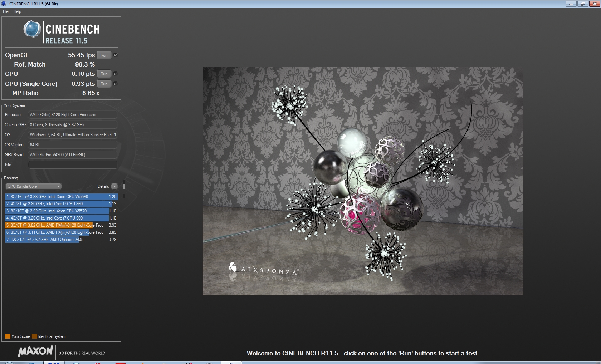This screenshot has width=601, height=364.
Task: Open the Help menu
Action: click(x=18, y=11)
